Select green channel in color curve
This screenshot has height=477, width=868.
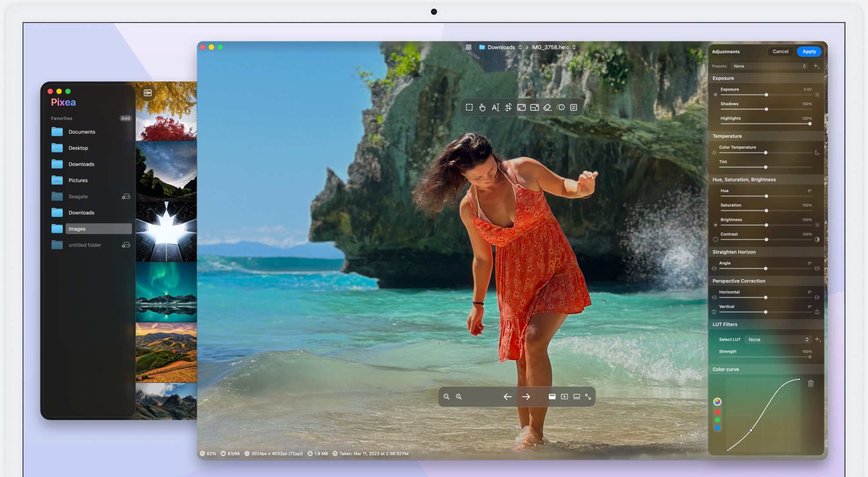point(717,420)
